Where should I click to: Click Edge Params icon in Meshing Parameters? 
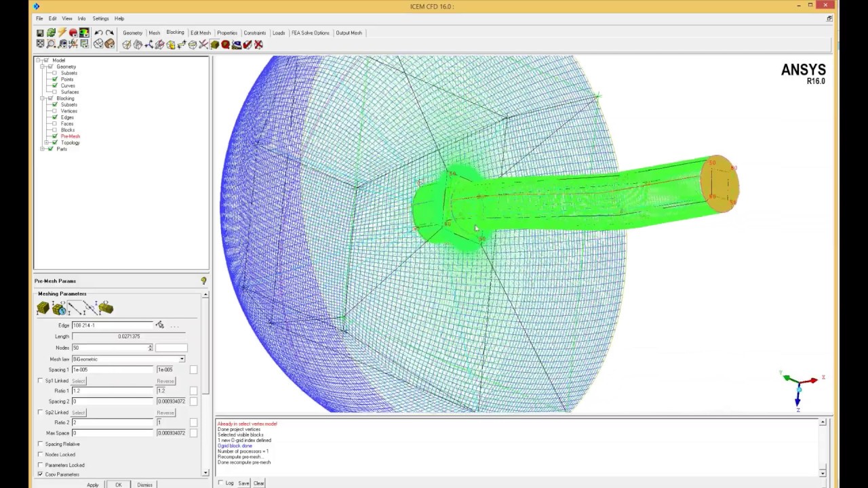[75, 308]
